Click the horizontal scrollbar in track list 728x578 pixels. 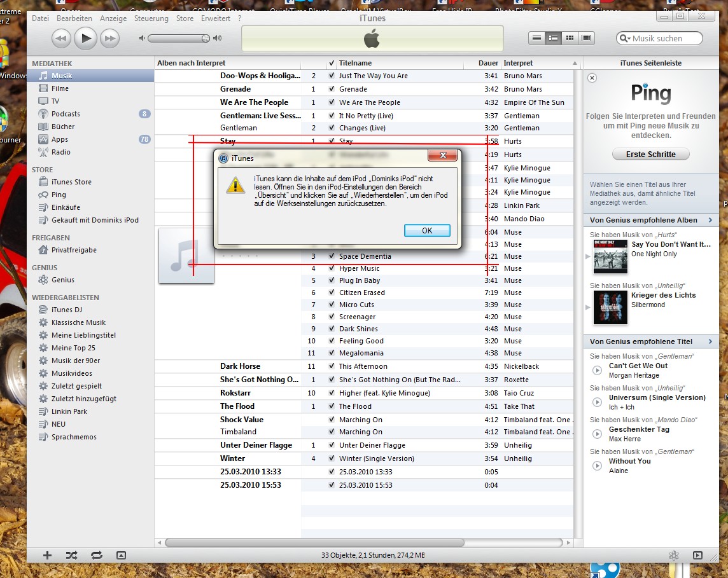pyautogui.click(x=315, y=542)
